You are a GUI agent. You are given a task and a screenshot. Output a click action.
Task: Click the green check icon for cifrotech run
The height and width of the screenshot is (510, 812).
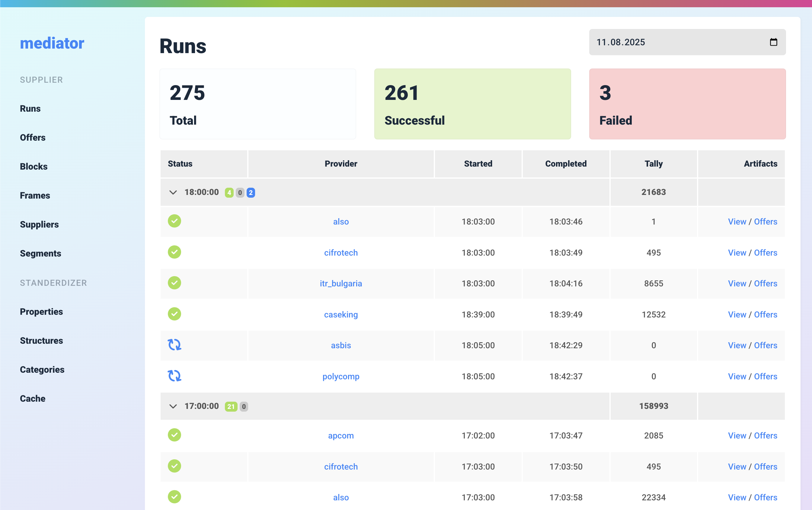pos(174,252)
